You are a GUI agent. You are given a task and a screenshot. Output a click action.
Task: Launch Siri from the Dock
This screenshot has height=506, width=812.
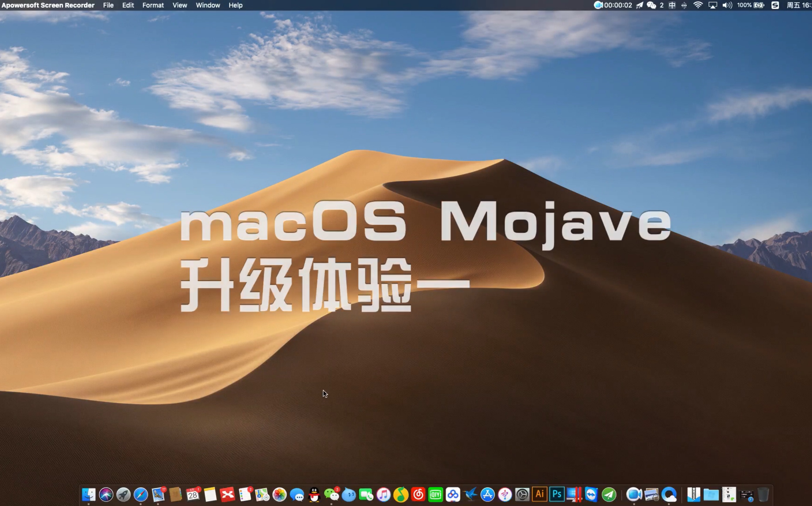(106, 494)
